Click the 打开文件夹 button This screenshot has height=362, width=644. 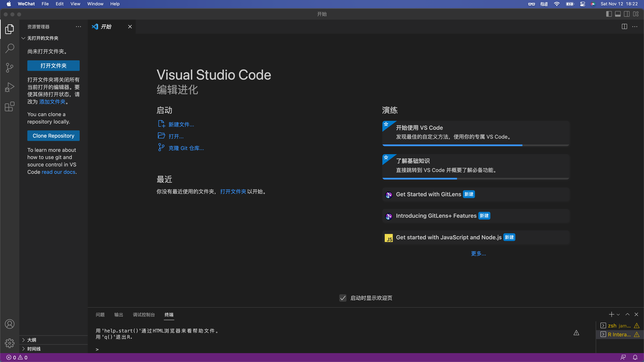pos(53,66)
